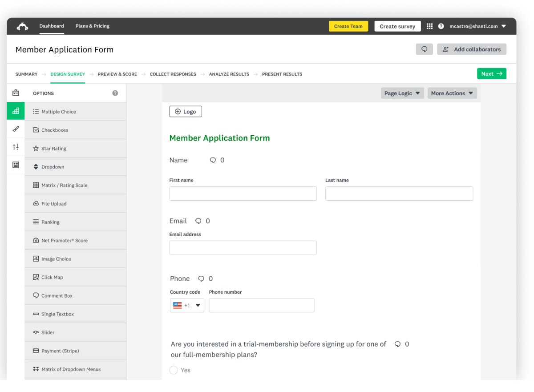534x392 pixels.
Task: Add an Image Choice question
Action: pos(75,259)
